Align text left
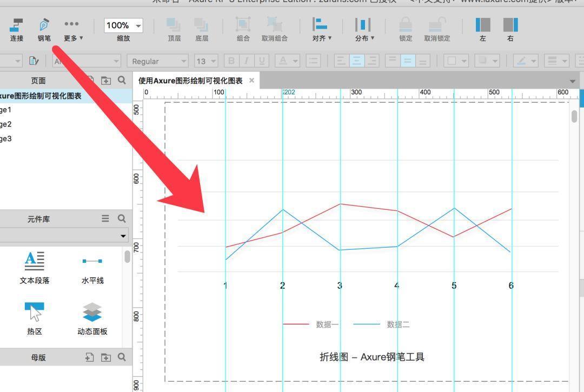This screenshot has height=392, width=584. pos(341,61)
